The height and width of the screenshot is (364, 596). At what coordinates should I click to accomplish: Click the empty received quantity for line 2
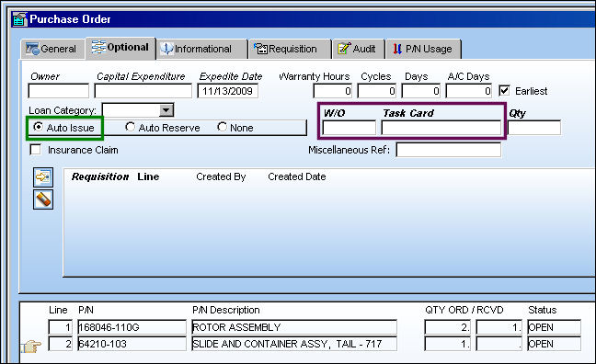[x=499, y=344]
